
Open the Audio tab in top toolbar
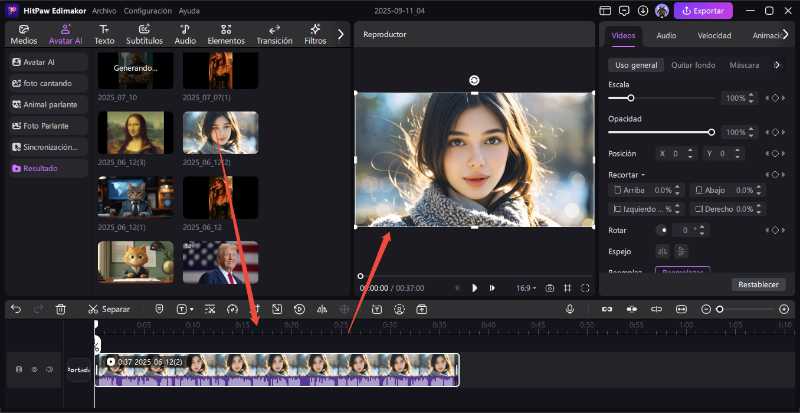[185, 35]
